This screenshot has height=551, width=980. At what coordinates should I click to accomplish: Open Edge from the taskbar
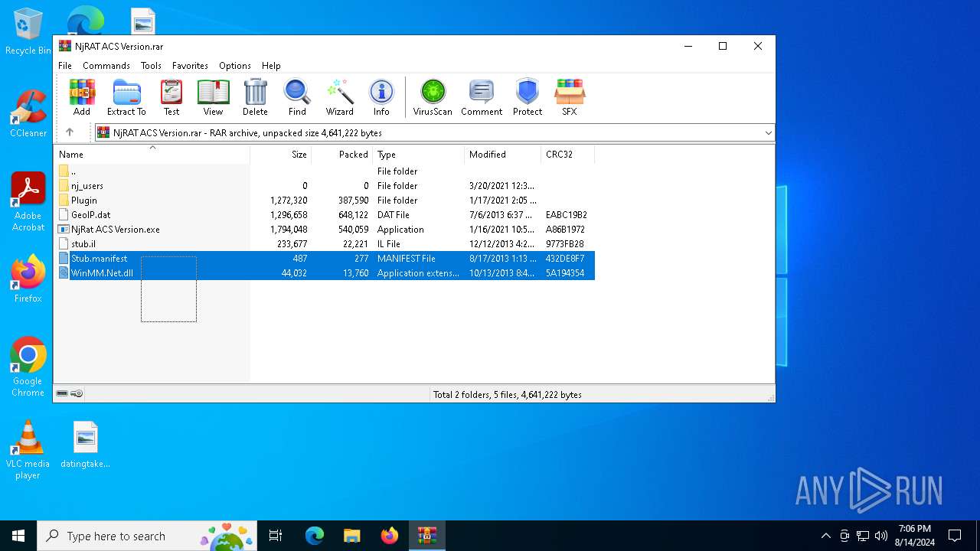pos(315,536)
